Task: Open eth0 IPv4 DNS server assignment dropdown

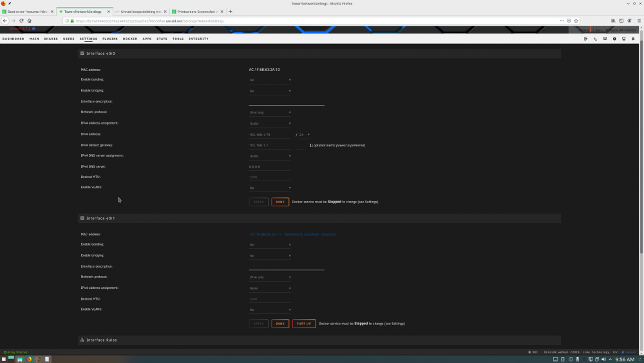Action: 270,156
